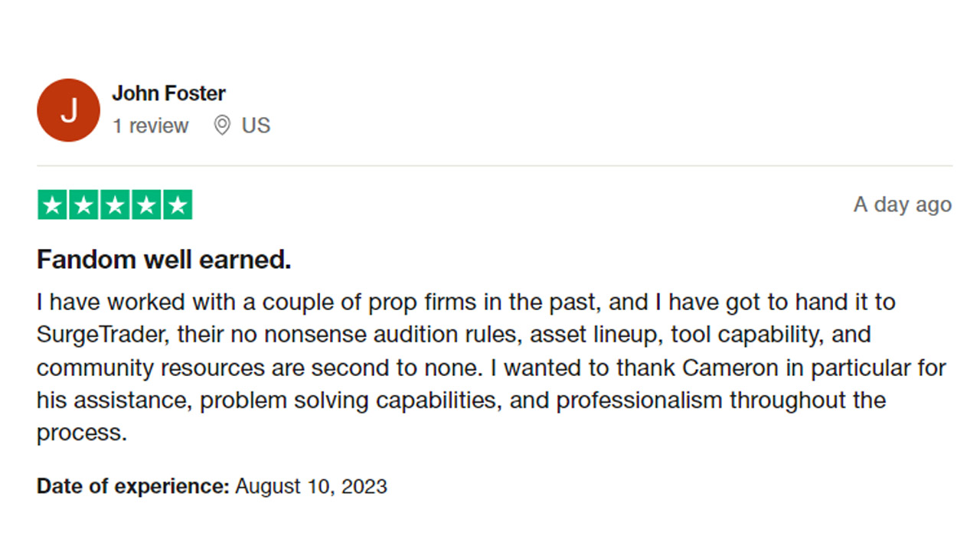The image size is (980, 559).
Task: Click the August 10, 2023 date
Action: [311, 486]
